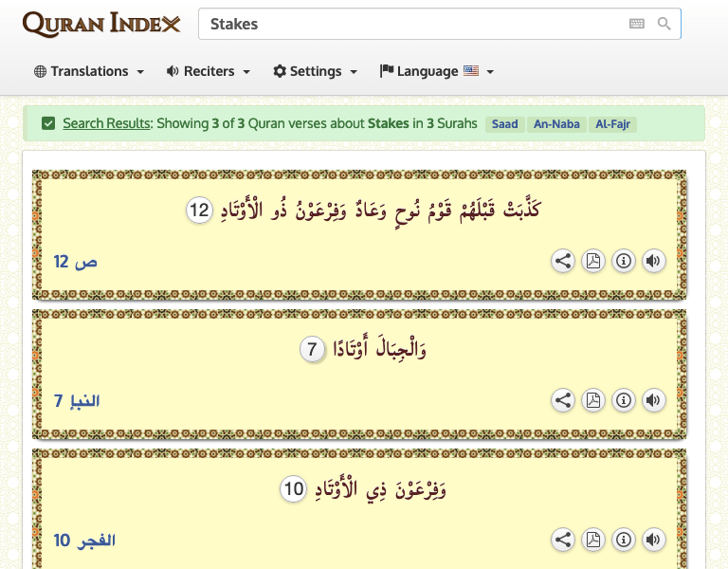
Task: Click the search magnifier icon
Action: 664,24
